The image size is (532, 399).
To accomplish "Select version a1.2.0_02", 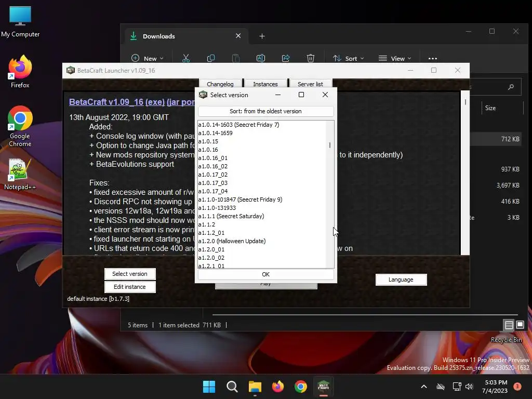I will pos(262,258).
